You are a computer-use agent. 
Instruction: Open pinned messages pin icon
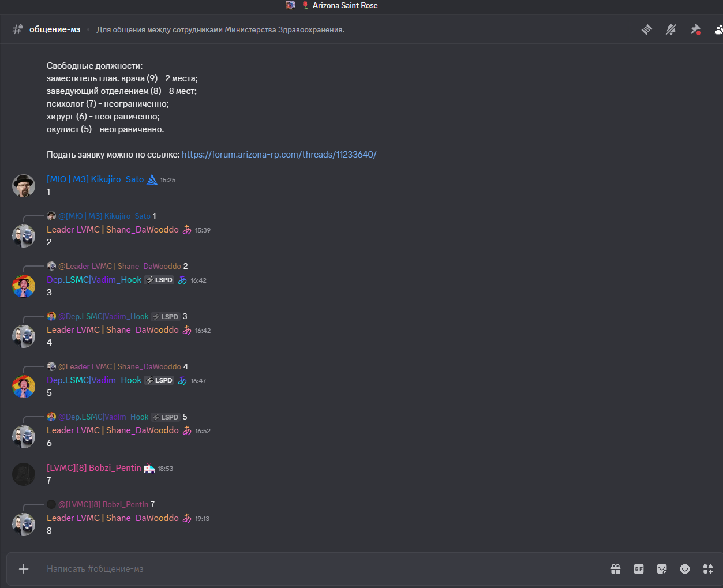pyautogui.click(x=695, y=29)
